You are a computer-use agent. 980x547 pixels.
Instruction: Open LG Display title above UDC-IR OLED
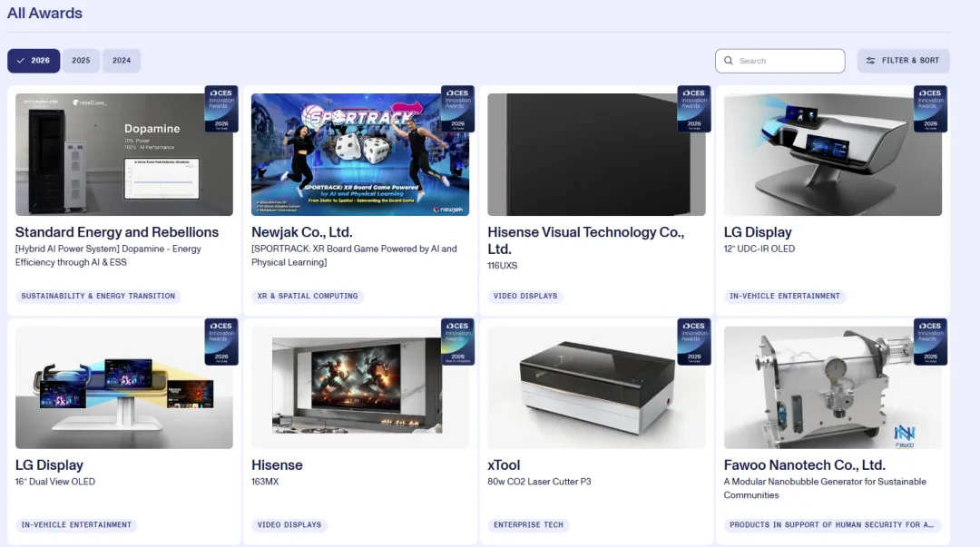click(758, 232)
